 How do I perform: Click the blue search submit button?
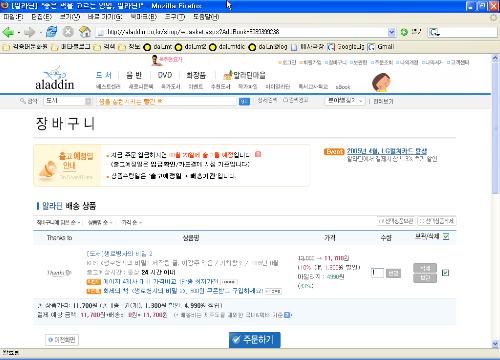[244, 101]
